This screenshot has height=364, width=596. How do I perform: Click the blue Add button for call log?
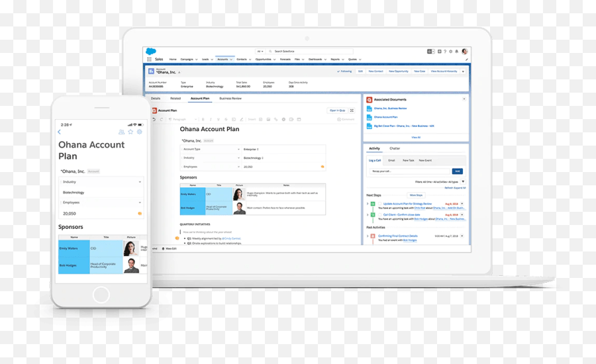[457, 171]
